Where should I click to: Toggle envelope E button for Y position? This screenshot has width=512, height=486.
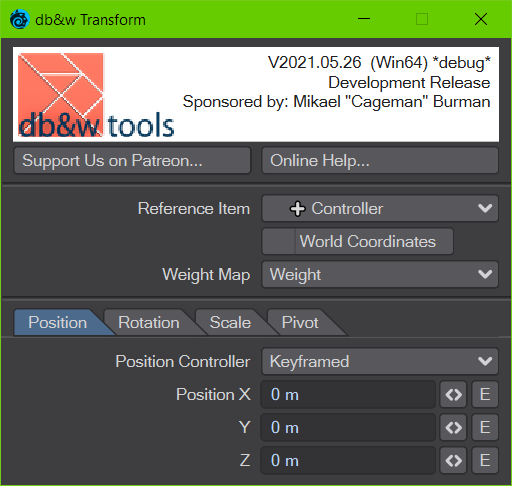485,428
